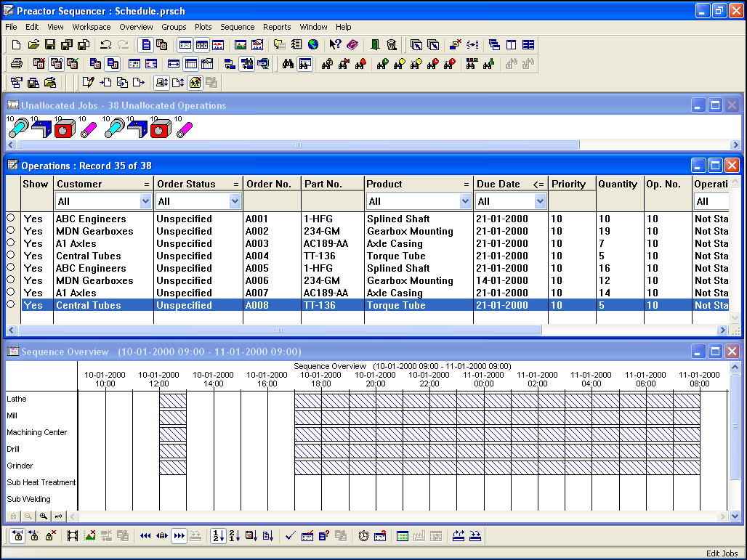
Task: Click the fast-forward triple arrow icon
Action: click(179, 536)
